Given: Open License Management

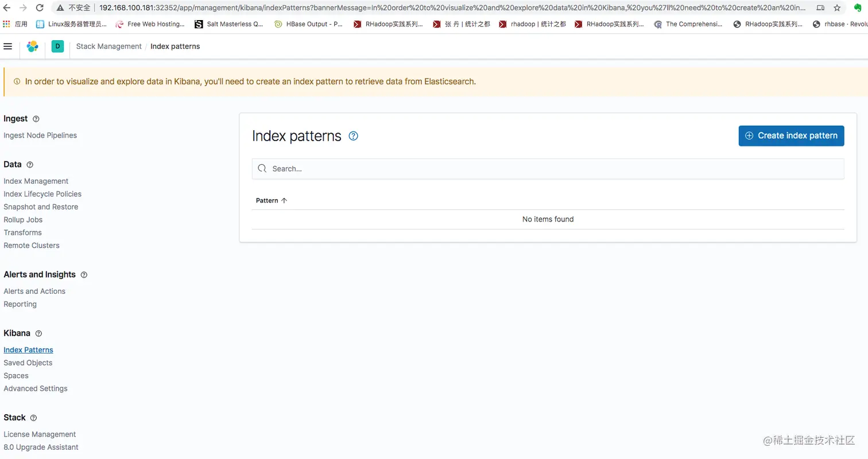Looking at the screenshot, I should point(40,435).
